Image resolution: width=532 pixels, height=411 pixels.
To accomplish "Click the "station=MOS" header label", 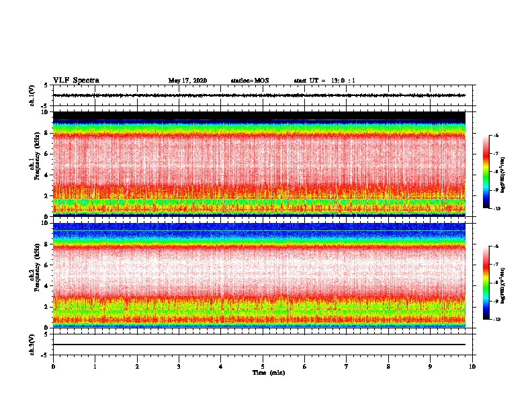I will [x=250, y=81].
